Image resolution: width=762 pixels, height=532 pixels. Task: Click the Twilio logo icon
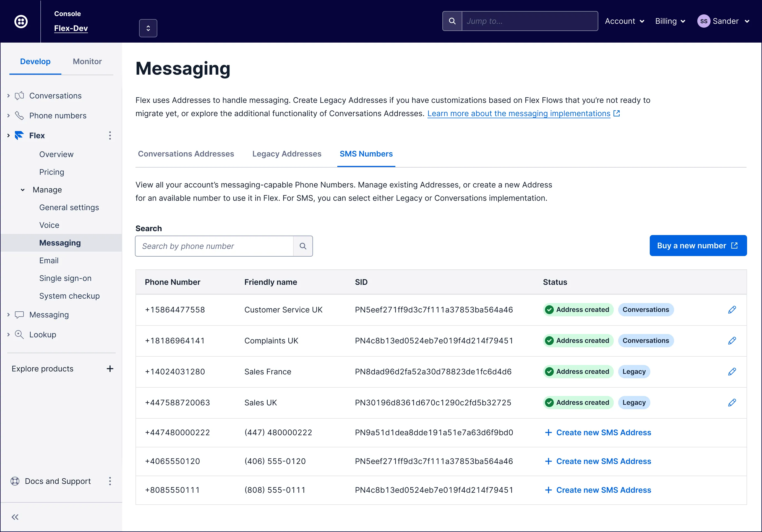click(x=20, y=21)
